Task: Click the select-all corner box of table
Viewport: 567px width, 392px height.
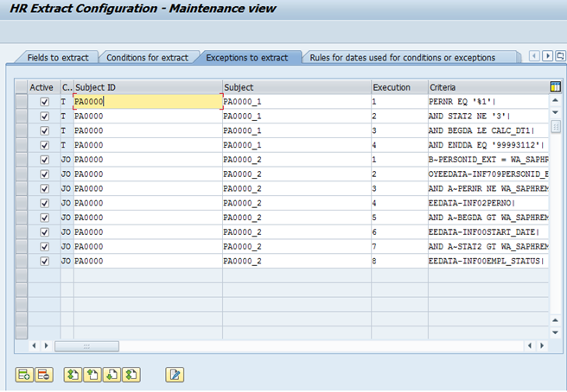Action: (x=22, y=87)
